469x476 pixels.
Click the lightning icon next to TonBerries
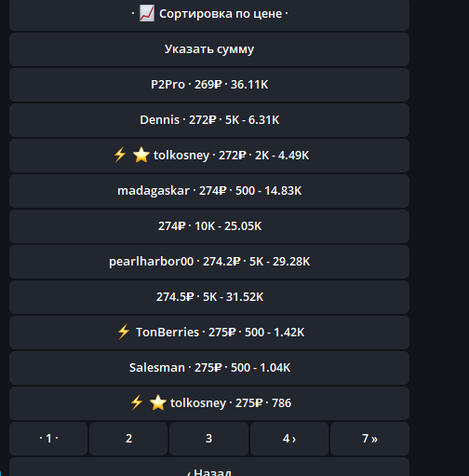point(124,332)
